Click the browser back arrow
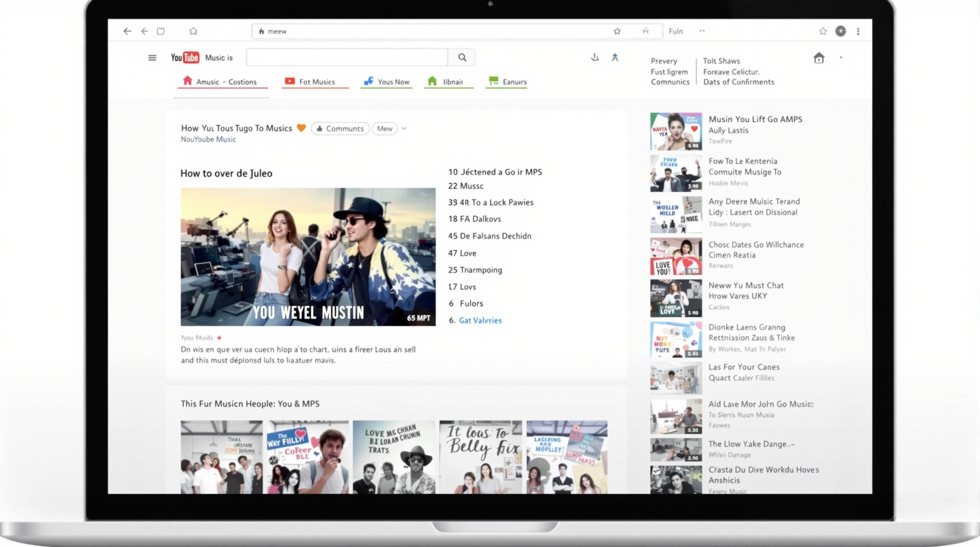Image resolution: width=980 pixels, height=547 pixels. [x=127, y=31]
